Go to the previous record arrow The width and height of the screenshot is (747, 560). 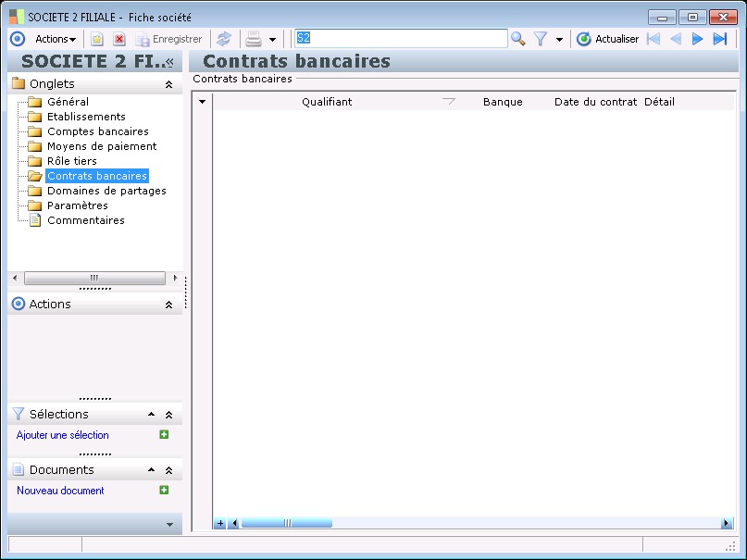[676, 39]
